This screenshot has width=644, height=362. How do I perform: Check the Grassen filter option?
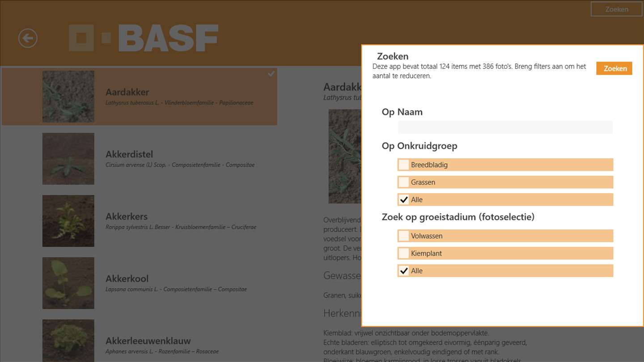[x=404, y=182]
